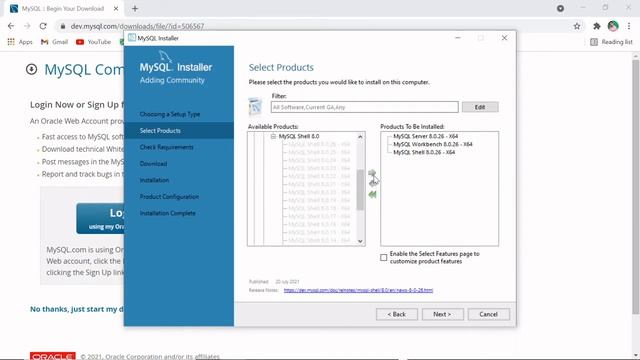
Task: Click 'No thanks, just start my download' link
Action: pos(77,309)
